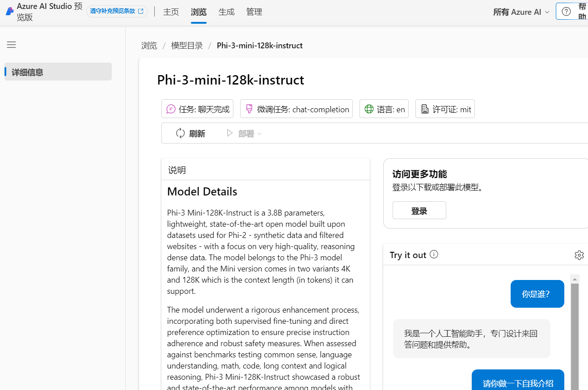This screenshot has width=588, height=390.
Task: Click the deploy play triangle icon
Action: click(230, 133)
